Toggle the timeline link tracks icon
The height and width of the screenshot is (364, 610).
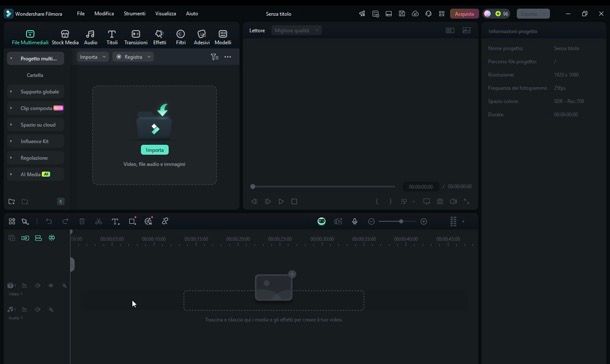pyautogui.click(x=52, y=238)
